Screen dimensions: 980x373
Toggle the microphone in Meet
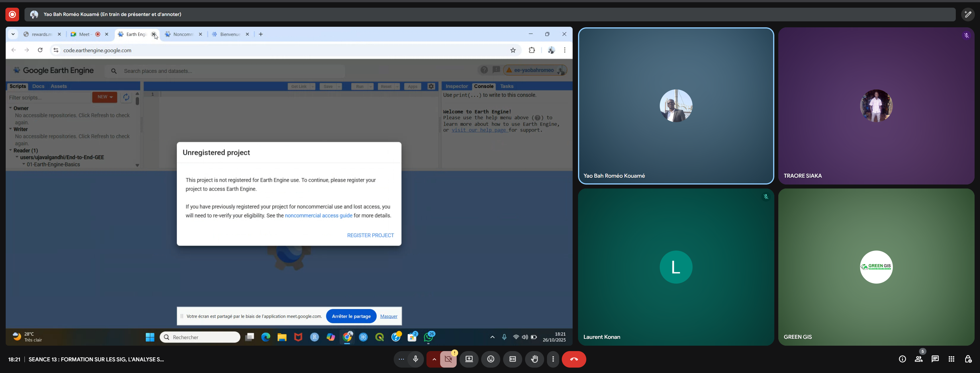(x=415, y=359)
